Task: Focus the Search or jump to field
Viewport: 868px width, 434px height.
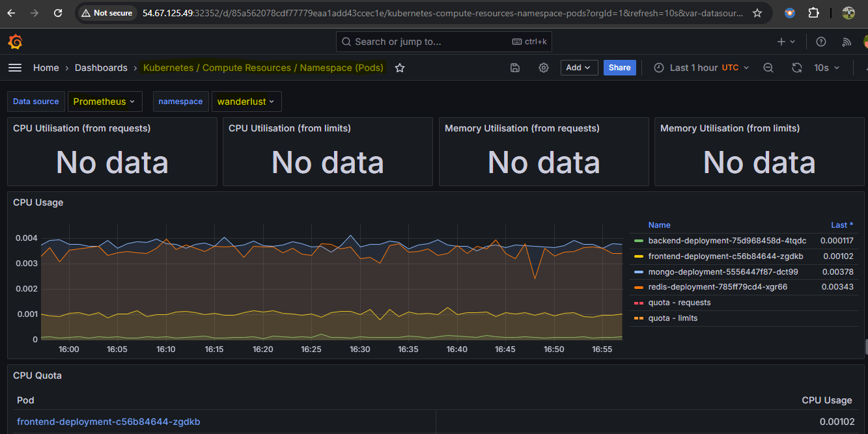Action: coord(445,42)
